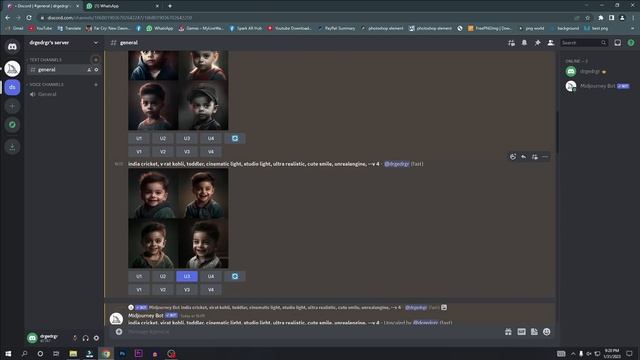640x360 pixels.
Task: Click the Discord Search field
Action: tap(584, 43)
